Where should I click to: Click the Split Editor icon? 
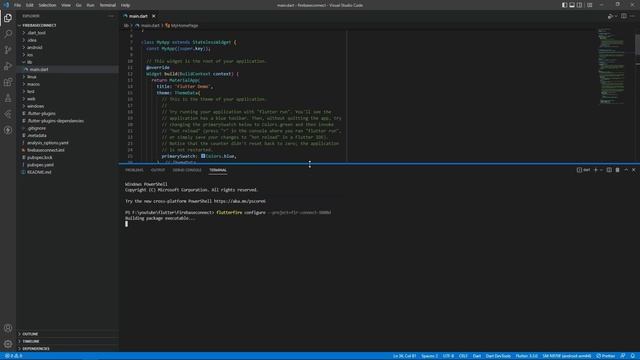pyautogui.click(x=624, y=16)
